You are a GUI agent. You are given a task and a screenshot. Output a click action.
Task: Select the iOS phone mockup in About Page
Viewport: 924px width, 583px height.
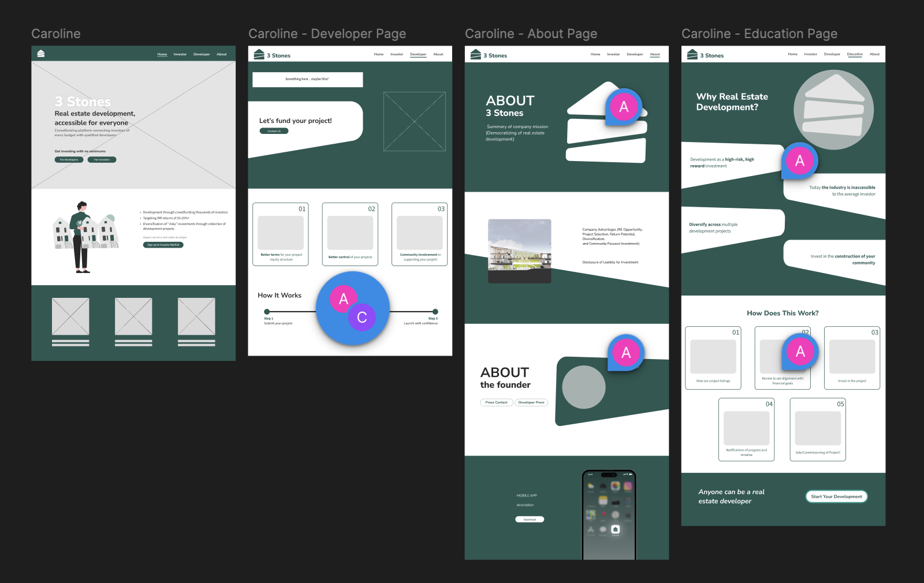[x=609, y=514]
